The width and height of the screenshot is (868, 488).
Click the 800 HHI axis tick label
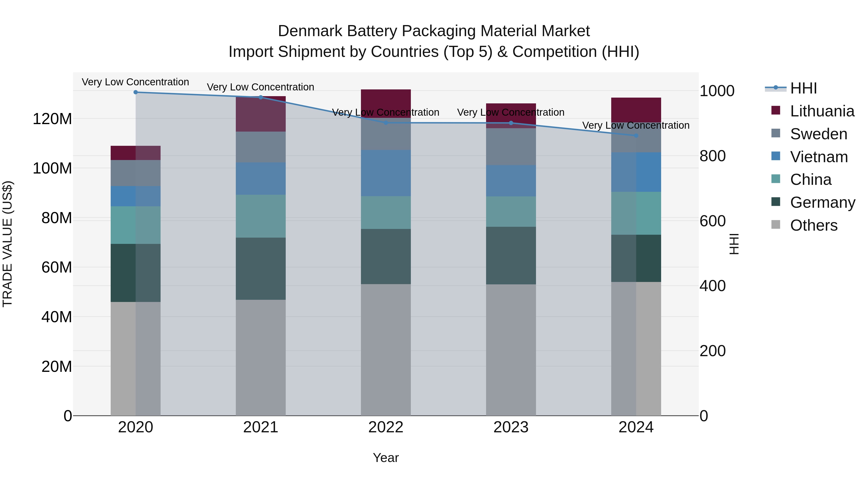click(x=713, y=156)
